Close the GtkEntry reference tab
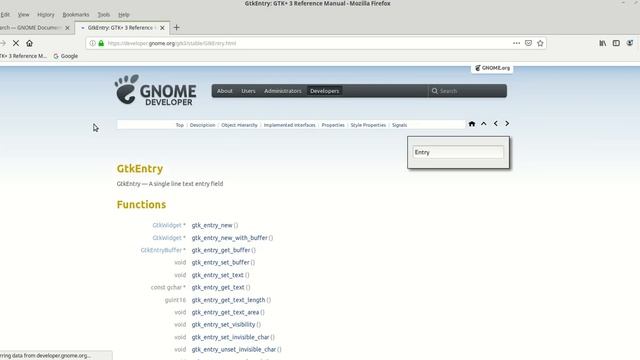640x360 pixels. 162,28
